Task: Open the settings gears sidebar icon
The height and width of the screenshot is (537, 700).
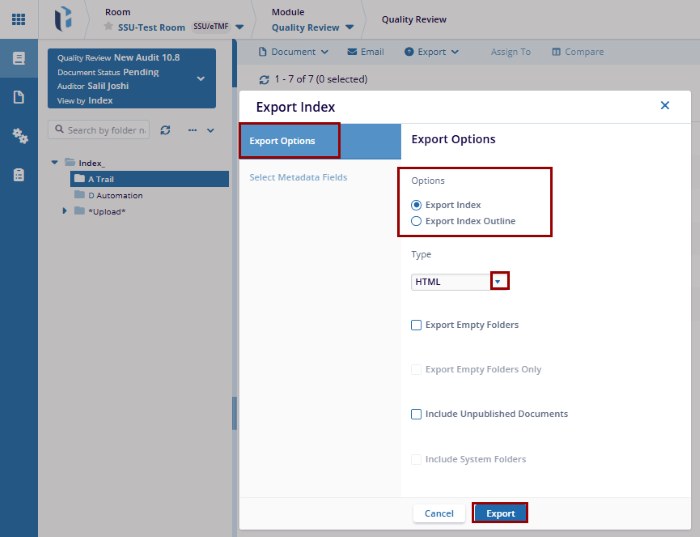Action: pyautogui.click(x=18, y=135)
